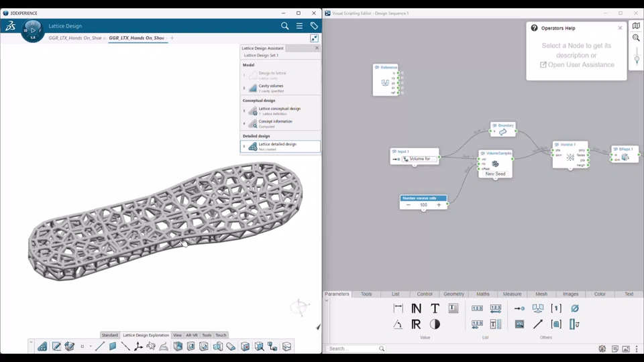Click the sketch edit pencil tool
This screenshot has height=362, width=644.
(56, 347)
